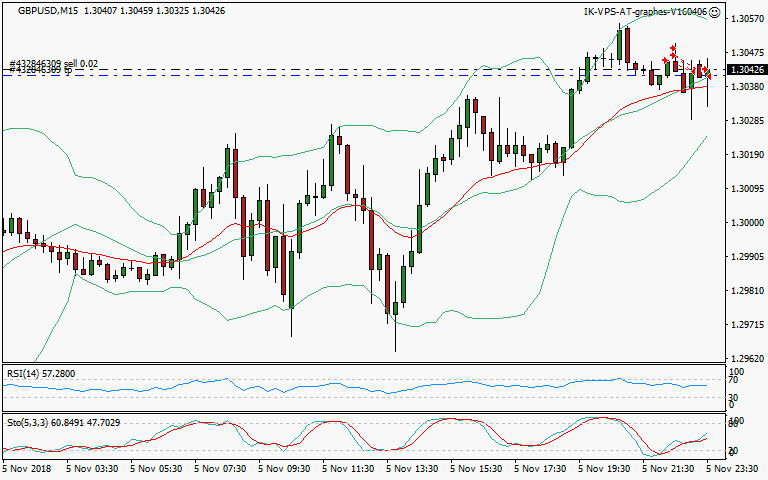This screenshot has width=768, height=480.
Task: Click price level 1.29620 on the axis
Action: tap(747, 359)
